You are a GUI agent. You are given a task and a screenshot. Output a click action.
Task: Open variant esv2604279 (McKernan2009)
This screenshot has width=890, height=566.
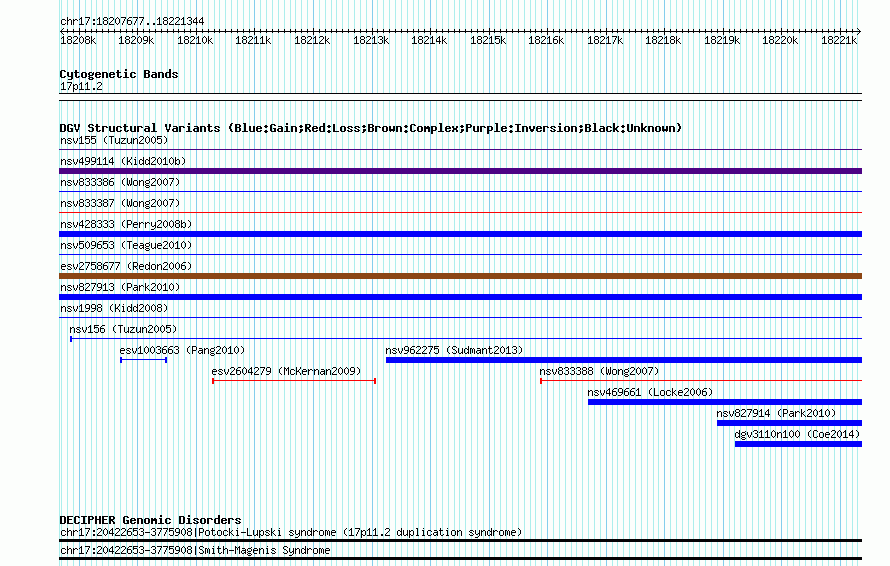(286, 371)
